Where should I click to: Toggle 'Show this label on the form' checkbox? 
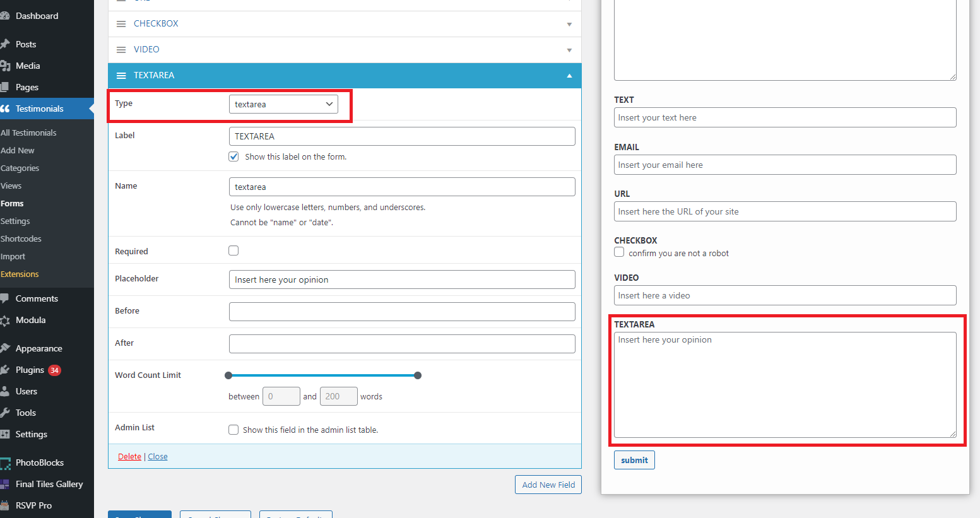(233, 156)
